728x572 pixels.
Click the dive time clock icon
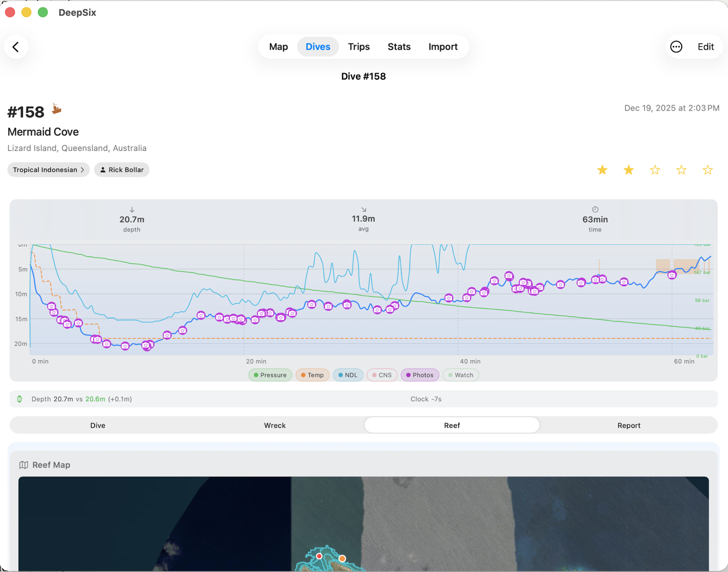click(x=595, y=209)
